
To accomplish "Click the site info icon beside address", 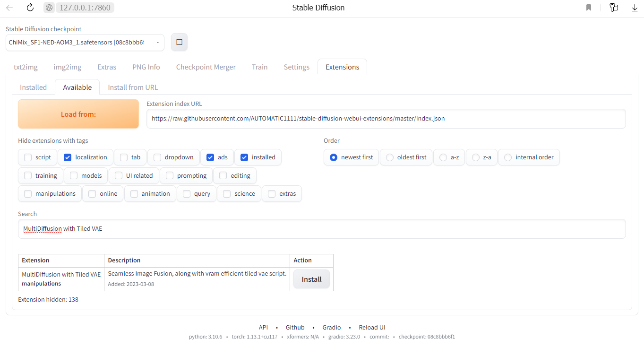I will (49, 8).
